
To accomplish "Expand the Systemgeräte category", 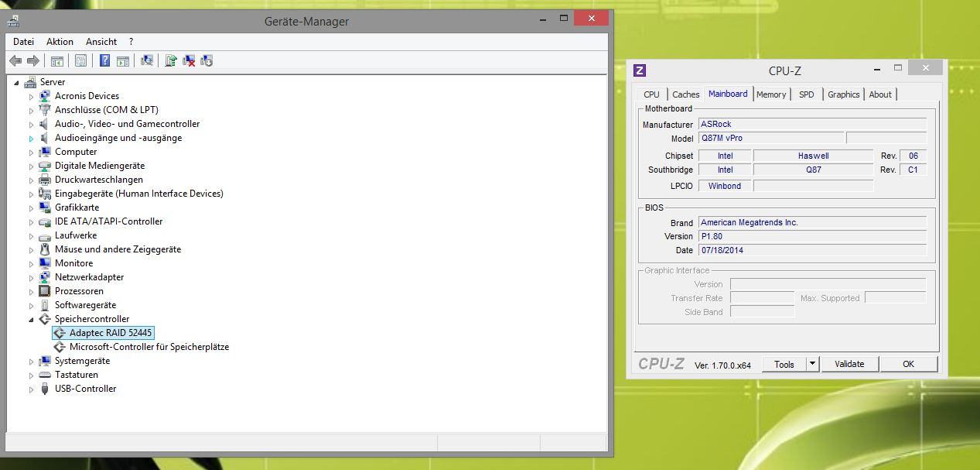I will 31,361.
